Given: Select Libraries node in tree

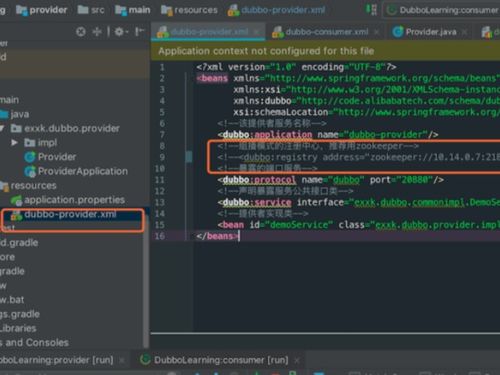Looking at the screenshot, I should [x=18, y=328].
